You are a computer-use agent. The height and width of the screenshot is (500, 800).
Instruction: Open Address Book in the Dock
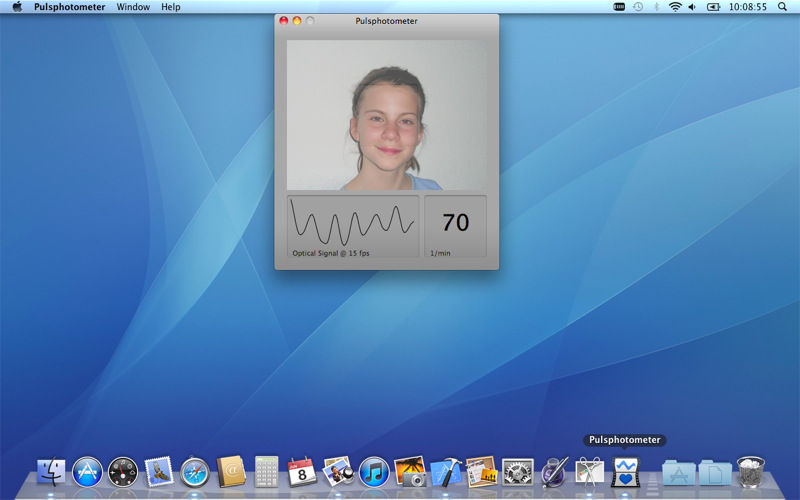231,471
